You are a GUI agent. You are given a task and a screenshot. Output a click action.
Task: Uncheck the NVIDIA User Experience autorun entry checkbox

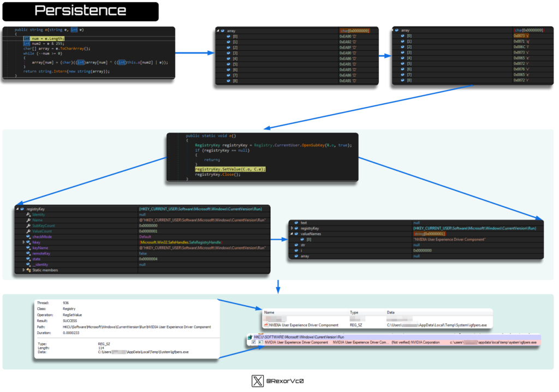pyautogui.click(x=254, y=342)
